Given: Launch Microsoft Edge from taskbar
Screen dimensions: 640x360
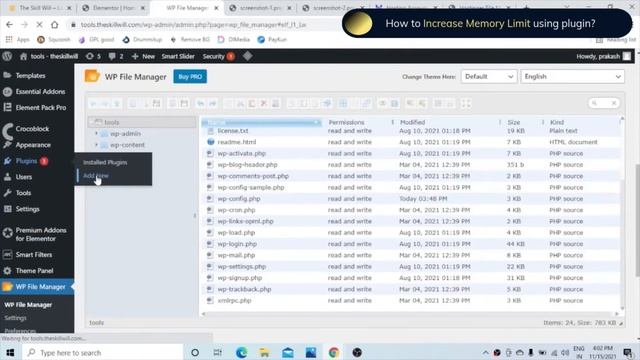Looking at the screenshot, I should click(241, 353).
